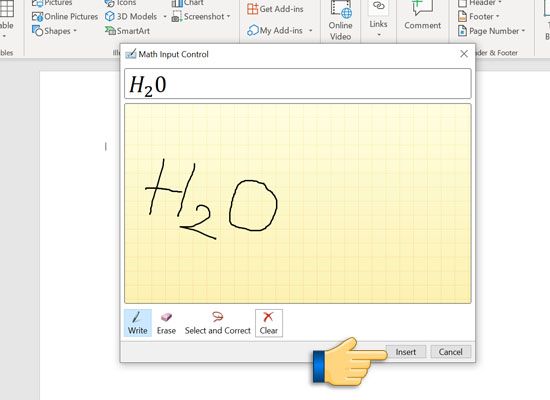Click the yellow handwriting canvas grid
This screenshot has width=550, height=400.
[x=297, y=204]
